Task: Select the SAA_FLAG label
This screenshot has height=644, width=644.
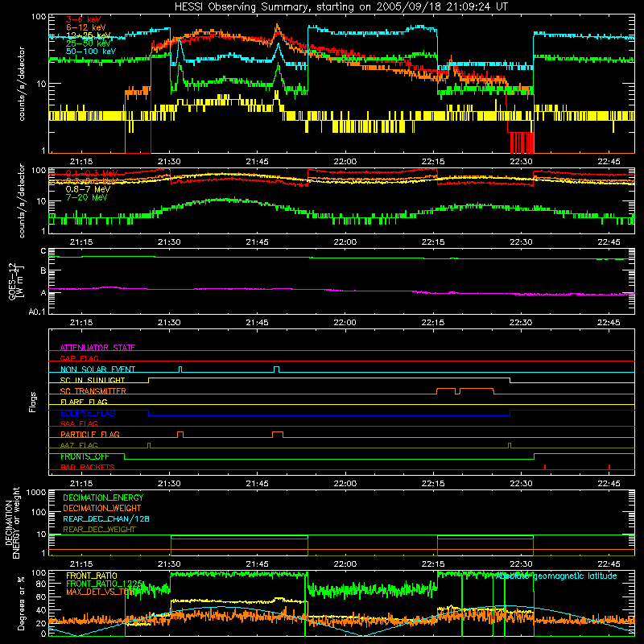Action: tap(79, 423)
